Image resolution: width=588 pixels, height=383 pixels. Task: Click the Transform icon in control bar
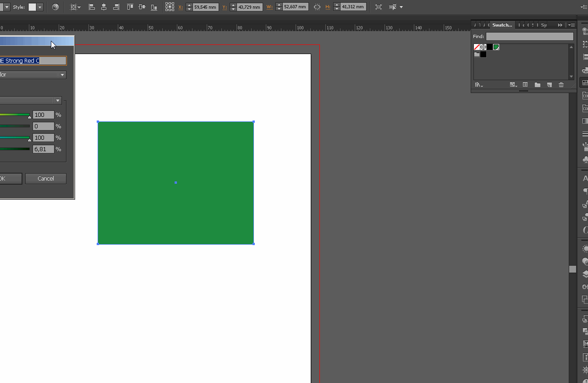pos(378,7)
